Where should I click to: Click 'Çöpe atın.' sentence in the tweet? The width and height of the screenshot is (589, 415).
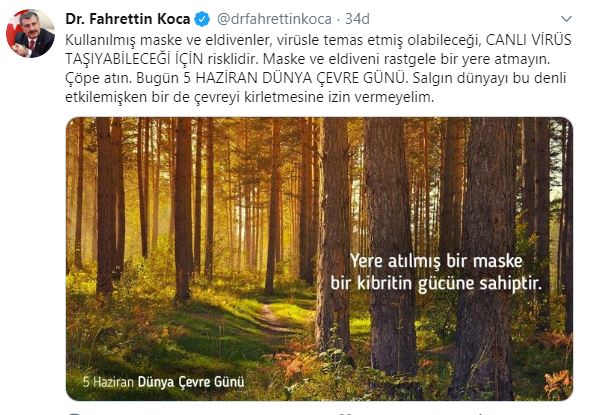click(x=98, y=78)
